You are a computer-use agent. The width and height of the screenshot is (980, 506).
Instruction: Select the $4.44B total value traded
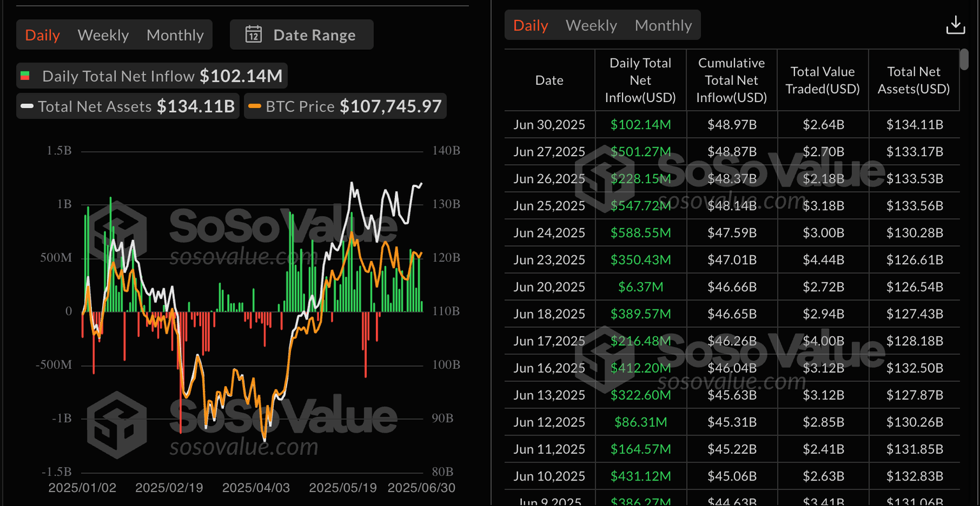click(x=823, y=260)
